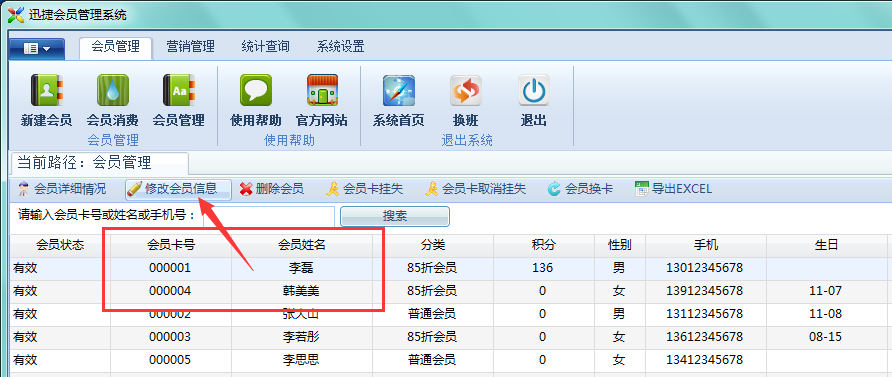Sort by 会员姓名 column header
The height and width of the screenshot is (377, 892).
[302, 246]
